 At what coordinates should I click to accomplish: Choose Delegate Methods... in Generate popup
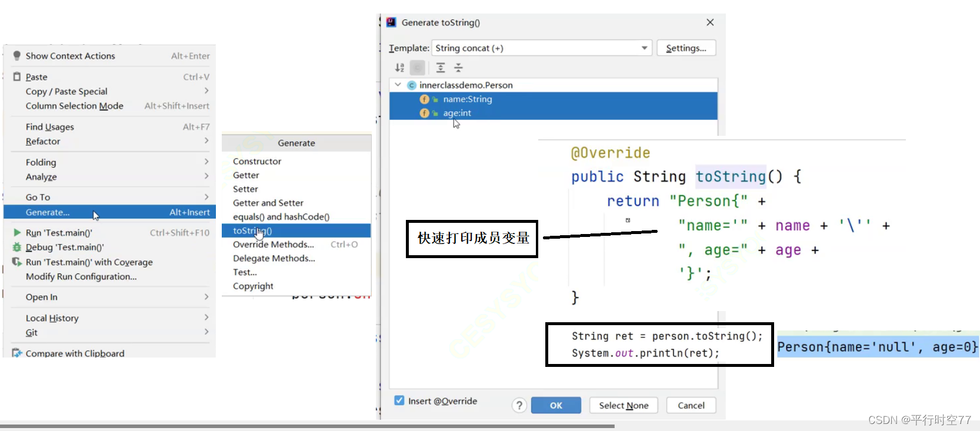296,258
